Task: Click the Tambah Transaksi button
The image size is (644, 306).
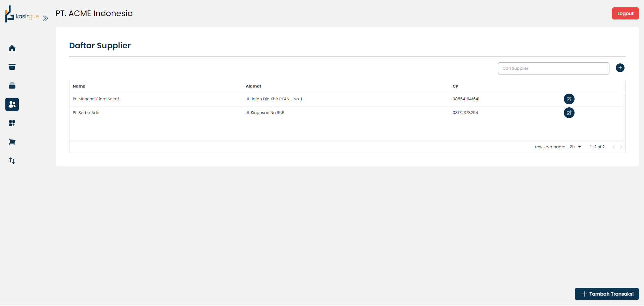Action: tap(607, 294)
